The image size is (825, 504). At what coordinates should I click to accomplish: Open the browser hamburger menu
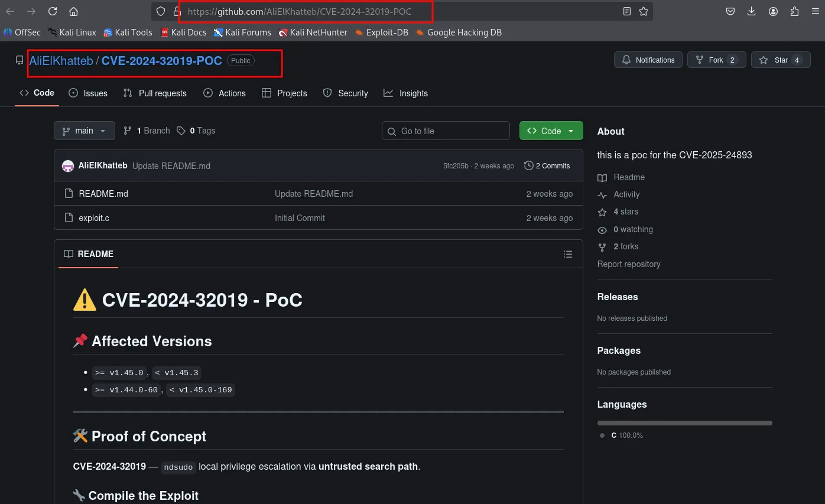pos(816,11)
